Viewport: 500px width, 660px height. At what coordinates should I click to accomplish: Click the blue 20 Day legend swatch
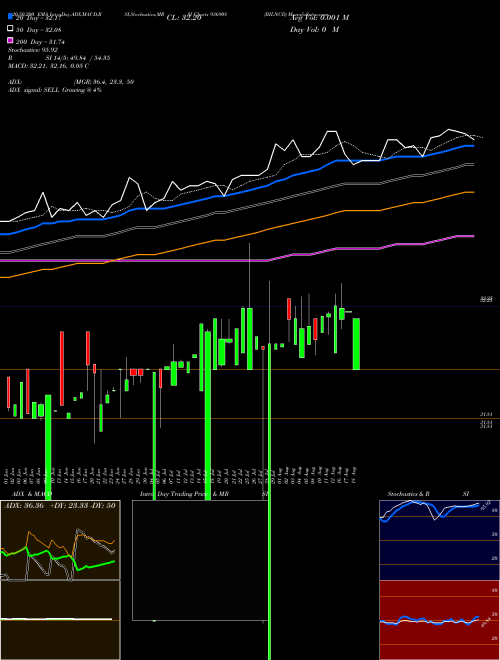(11, 17)
